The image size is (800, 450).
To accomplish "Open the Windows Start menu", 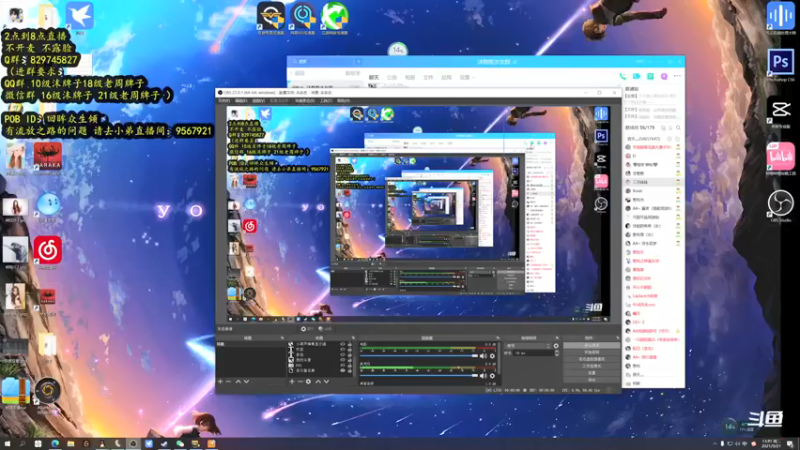I will click(x=7, y=444).
